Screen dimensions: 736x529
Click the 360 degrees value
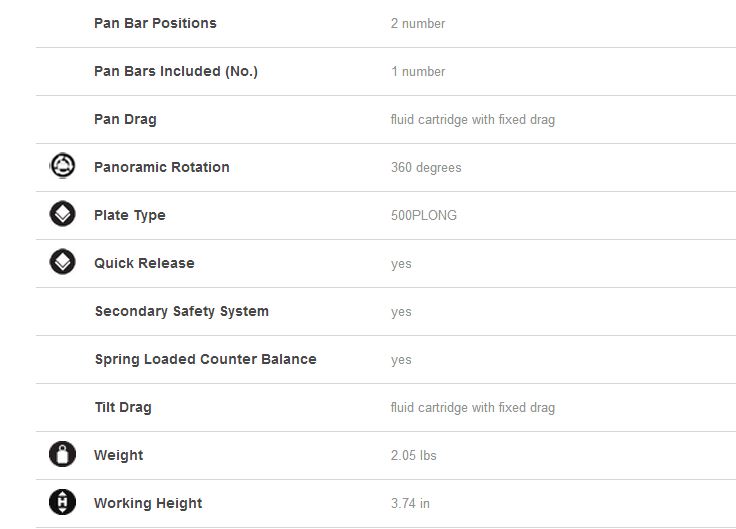(x=426, y=168)
